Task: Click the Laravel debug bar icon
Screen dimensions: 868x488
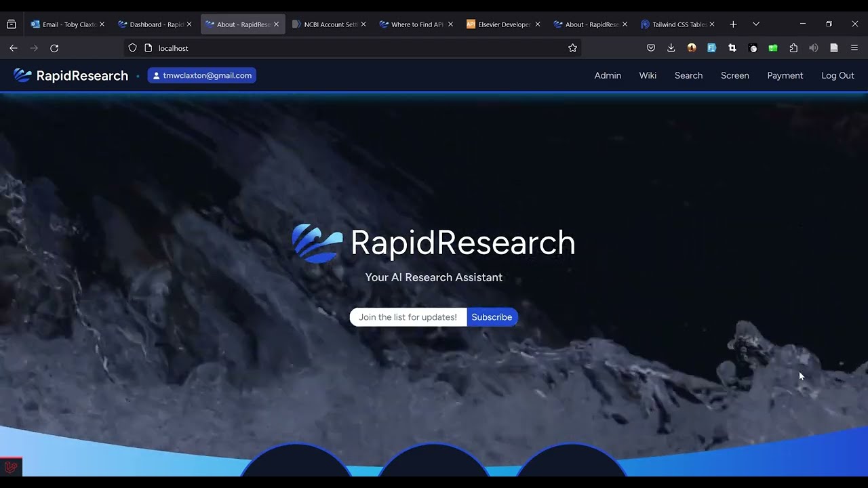Action: [11, 467]
